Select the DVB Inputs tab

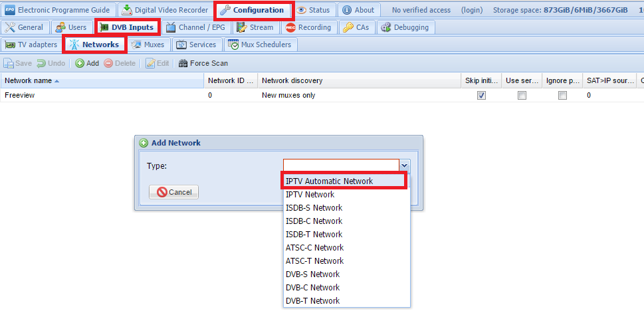pos(127,27)
